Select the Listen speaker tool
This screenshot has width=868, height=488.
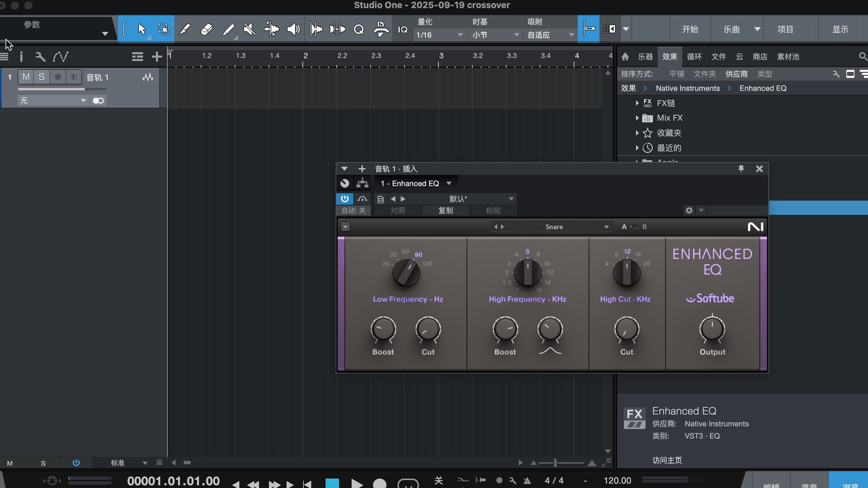(293, 29)
